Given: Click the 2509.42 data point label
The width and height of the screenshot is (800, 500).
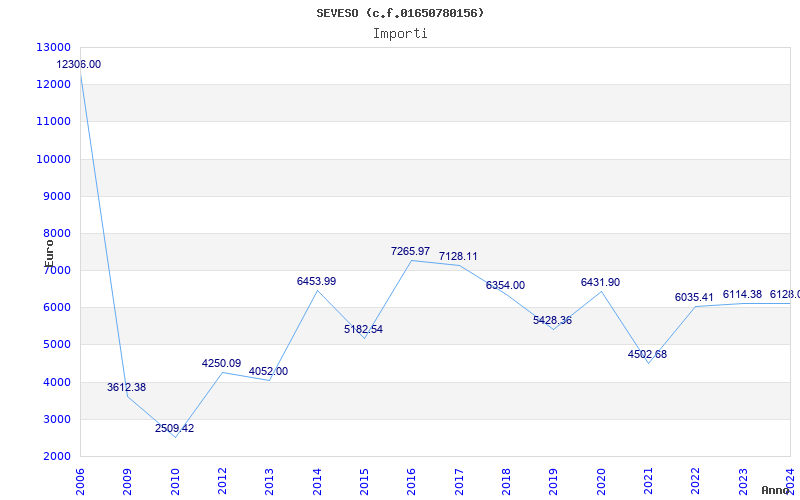Looking at the screenshot, I should pos(174,429).
